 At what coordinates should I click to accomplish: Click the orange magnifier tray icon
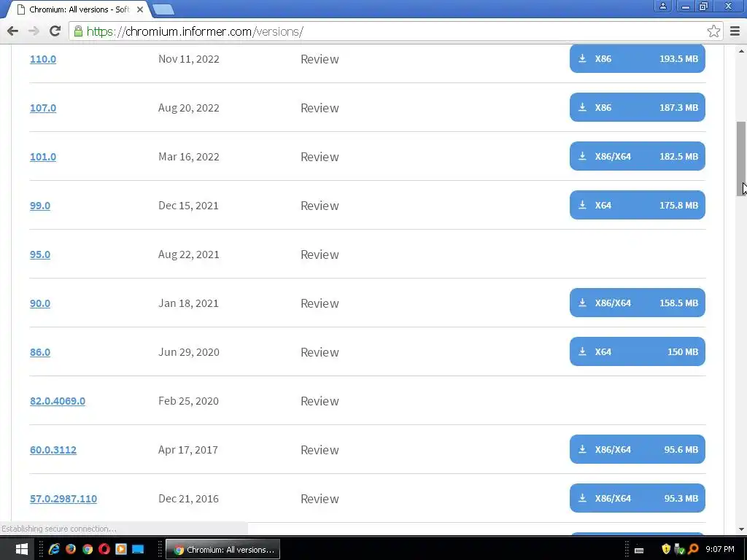coord(693,549)
